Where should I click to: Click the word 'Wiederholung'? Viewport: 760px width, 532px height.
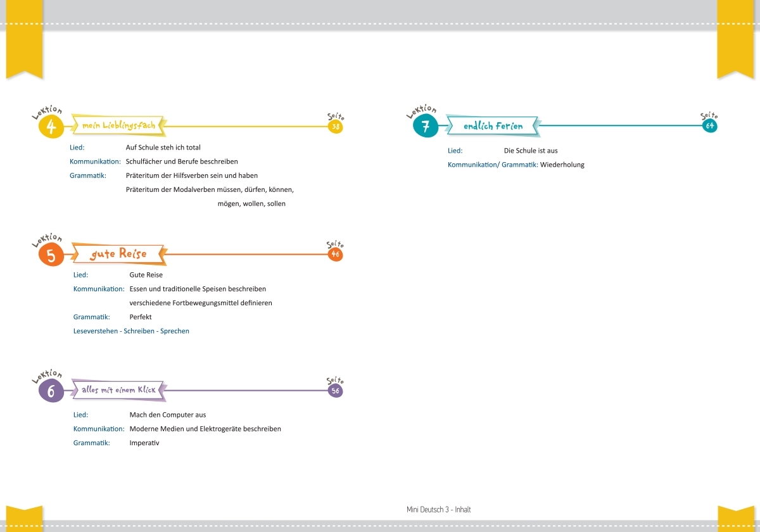(x=562, y=165)
